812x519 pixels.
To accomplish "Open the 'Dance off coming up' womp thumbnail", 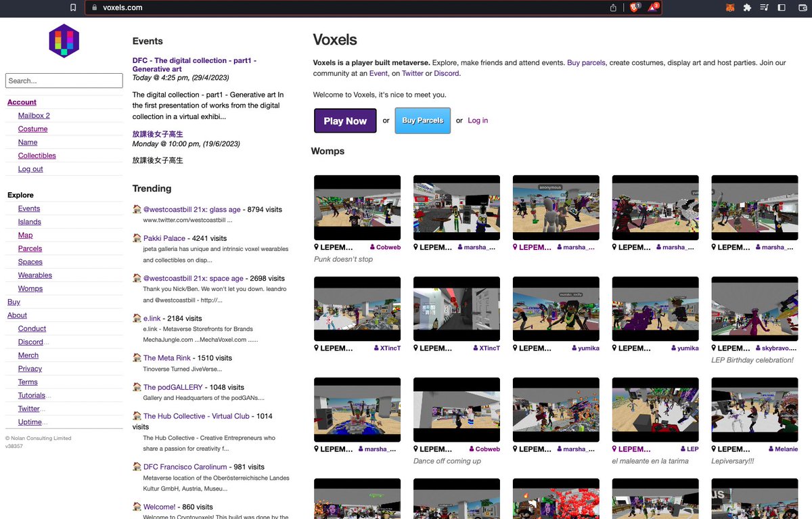I will pos(457,409).
